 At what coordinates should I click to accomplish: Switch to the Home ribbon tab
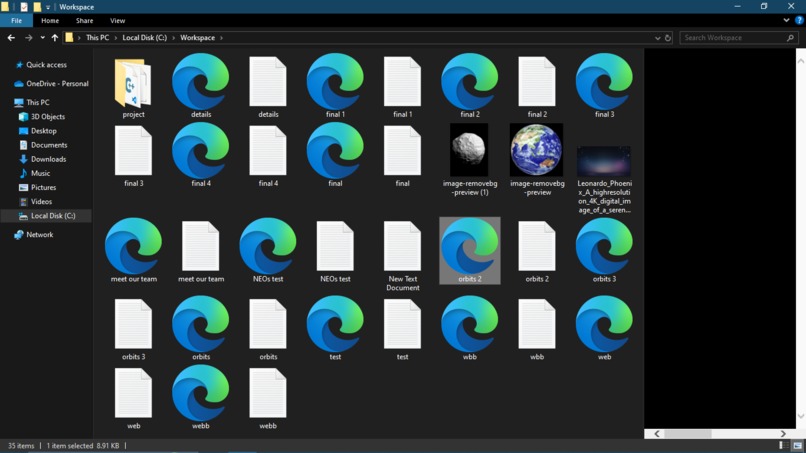pos(50,21)
